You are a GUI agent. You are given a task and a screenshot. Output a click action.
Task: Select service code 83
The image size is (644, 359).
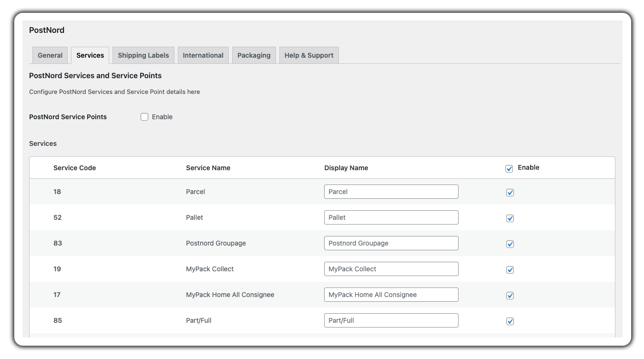click(58, 243)
